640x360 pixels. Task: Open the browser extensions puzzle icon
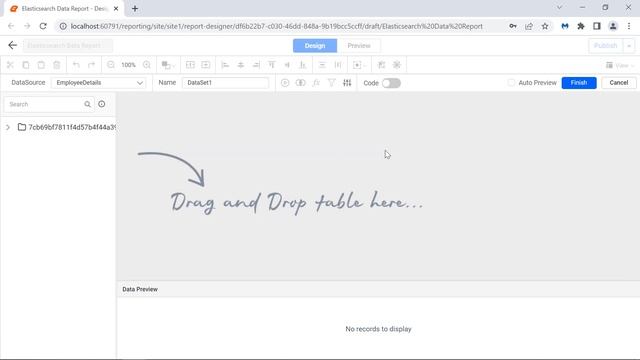[581, 26]
